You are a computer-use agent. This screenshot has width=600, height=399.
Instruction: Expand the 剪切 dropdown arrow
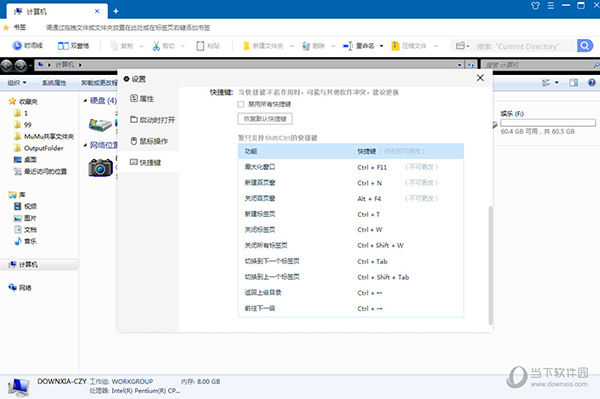[x=183, y=46]
